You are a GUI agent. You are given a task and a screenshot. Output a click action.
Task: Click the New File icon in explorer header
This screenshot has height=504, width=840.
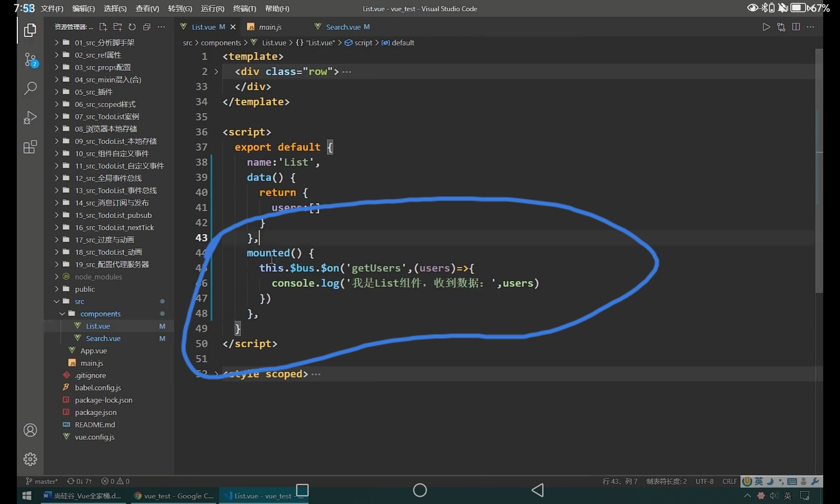coord(103,27)
